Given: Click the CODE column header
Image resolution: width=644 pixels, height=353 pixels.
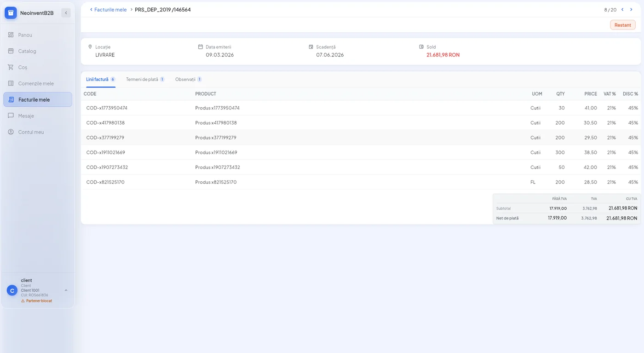Looking at the screenshot, I should 90,94.
